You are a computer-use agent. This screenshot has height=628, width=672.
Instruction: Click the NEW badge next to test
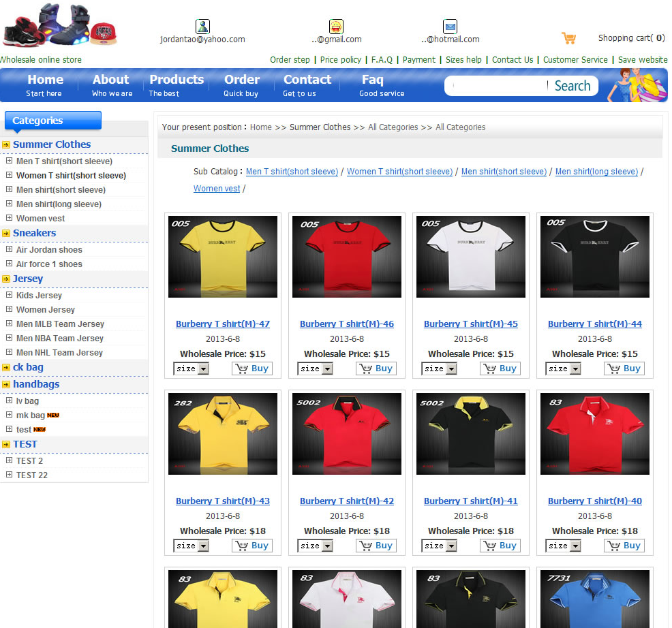point(40,429)
